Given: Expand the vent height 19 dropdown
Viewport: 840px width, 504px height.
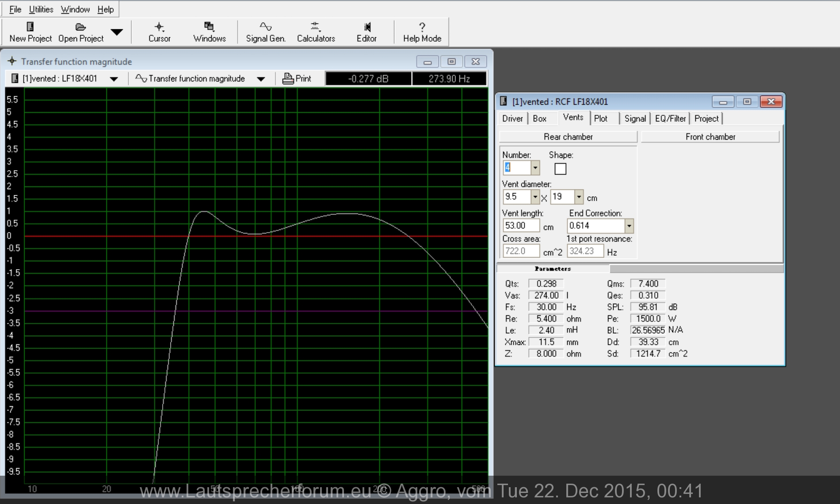Looking at the screenshot, I should tap(579, 197).
